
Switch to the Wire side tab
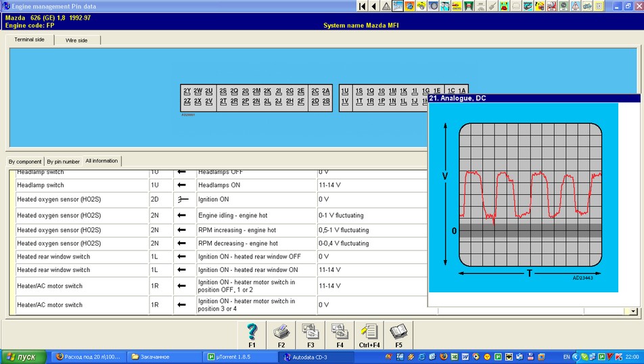coord(77,41)
